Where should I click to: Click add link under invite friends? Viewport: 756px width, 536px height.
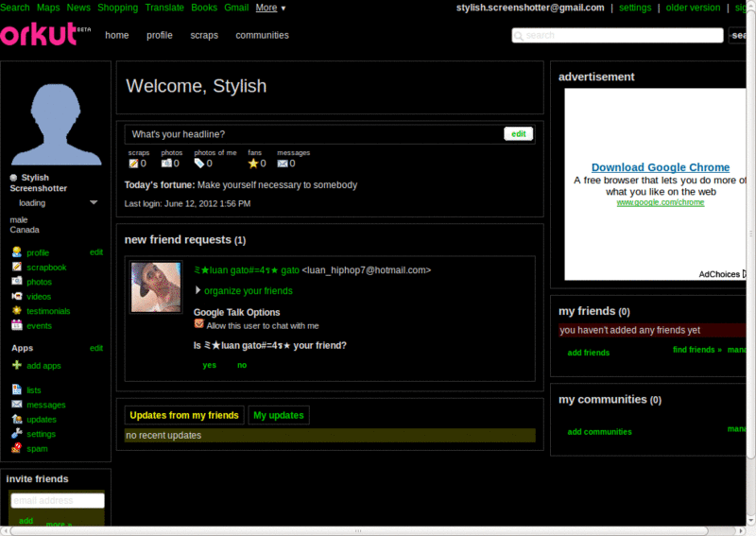click(26, 521)
